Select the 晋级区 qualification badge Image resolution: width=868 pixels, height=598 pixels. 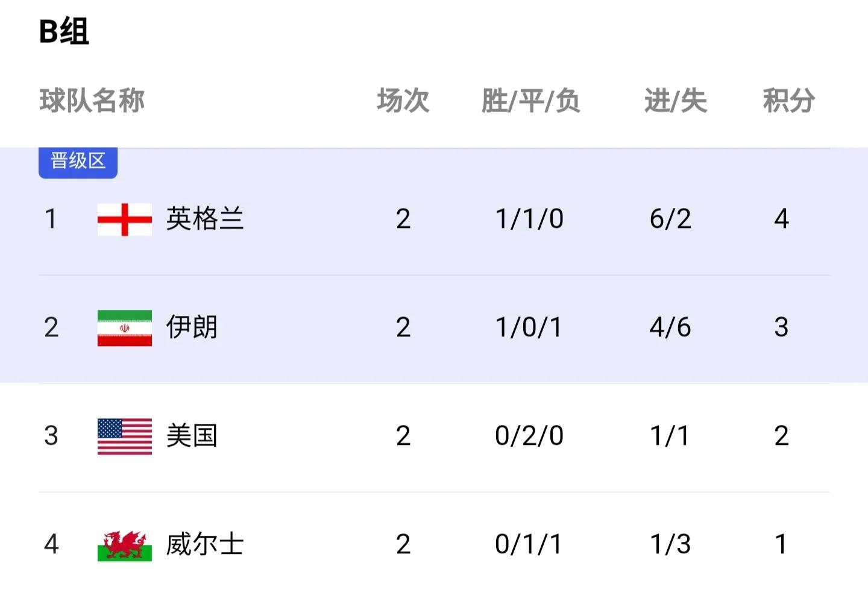[77, 160]
